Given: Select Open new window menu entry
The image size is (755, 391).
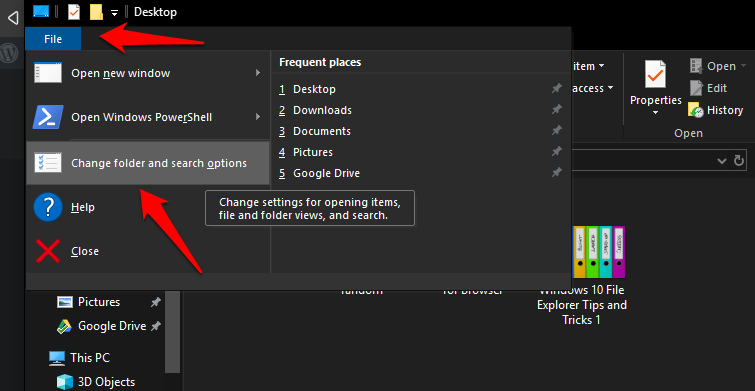Looking at the screenshot, I should pyautogui.click(x=147, y=73).
